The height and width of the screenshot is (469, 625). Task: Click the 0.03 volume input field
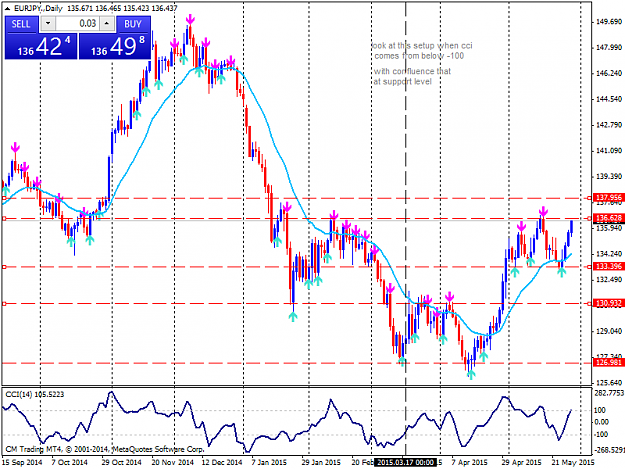click(78, 24)
